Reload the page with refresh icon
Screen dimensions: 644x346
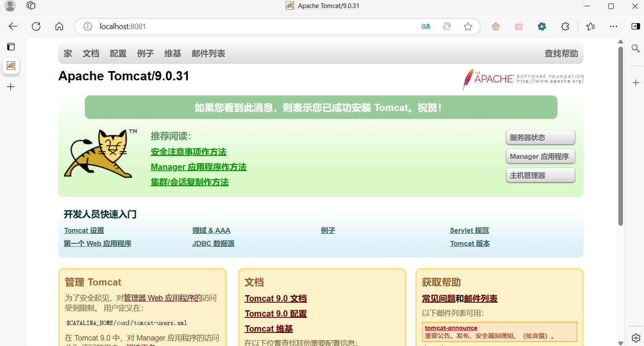36,26
